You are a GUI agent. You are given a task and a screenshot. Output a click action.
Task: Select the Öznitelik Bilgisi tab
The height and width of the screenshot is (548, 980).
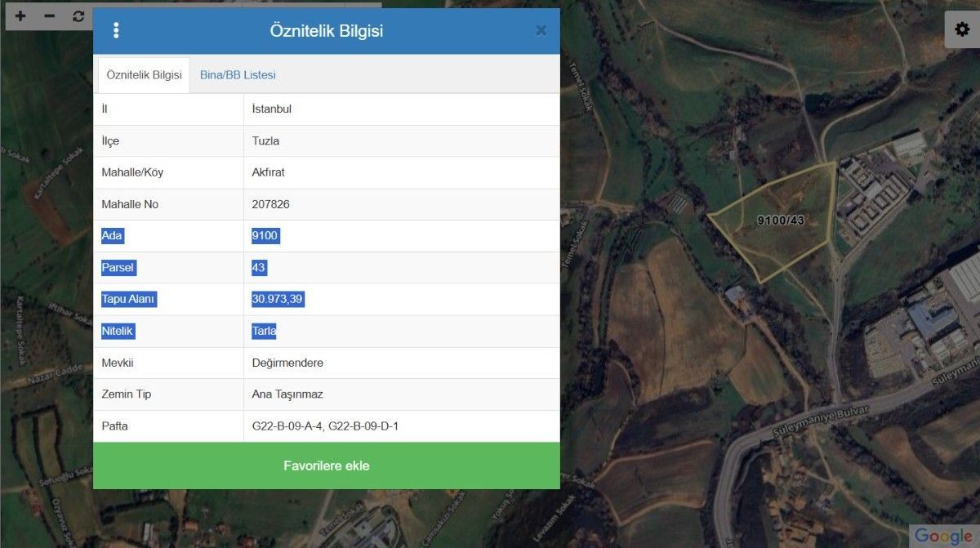click(144, 74)
